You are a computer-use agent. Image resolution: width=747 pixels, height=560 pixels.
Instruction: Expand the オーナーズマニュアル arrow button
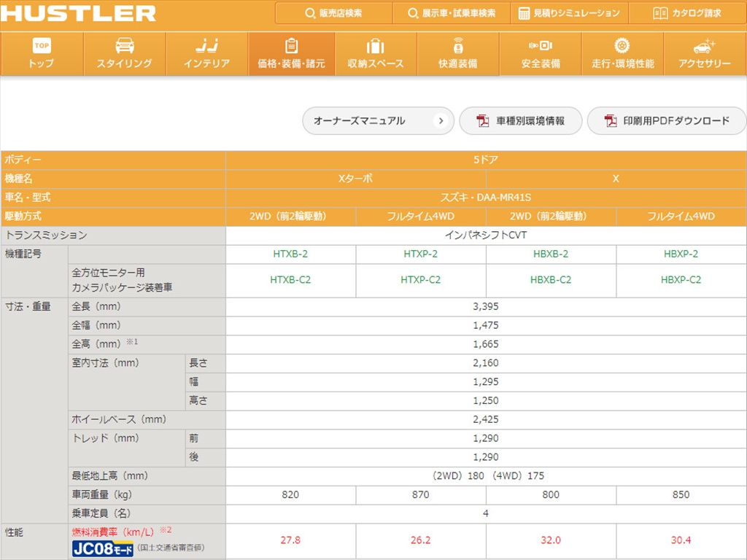click(x=441, y=121)
